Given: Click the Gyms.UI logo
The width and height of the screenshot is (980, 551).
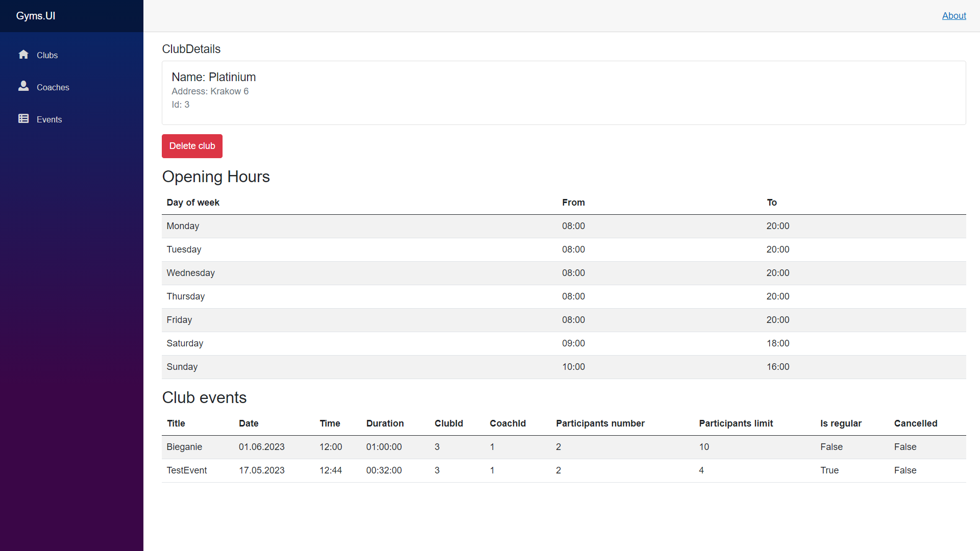Looking at the screenshot, I should pyautogui.click(x=35, y=16).
